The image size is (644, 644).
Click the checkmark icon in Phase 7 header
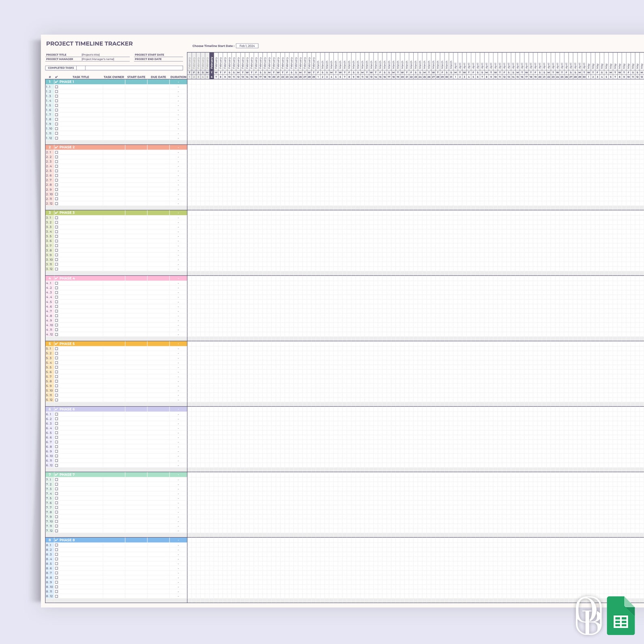click(x=56, y=474)
